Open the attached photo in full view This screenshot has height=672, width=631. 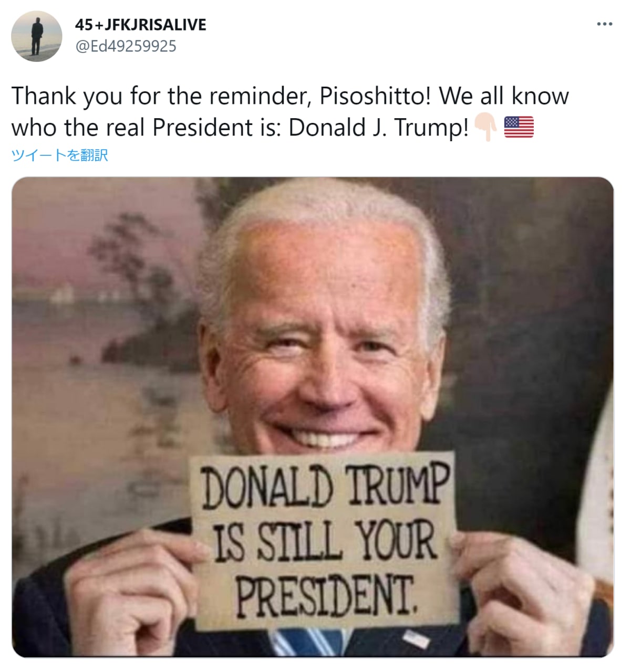point(313,417)
